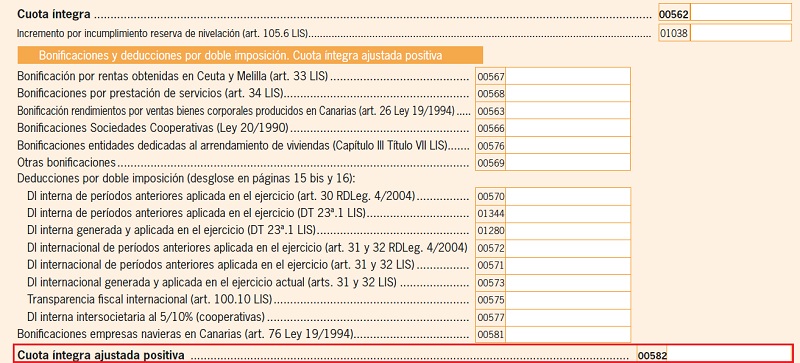Click field 00573 DI internacional ejercicio actual
This screenshot has width=800, height=363.
568,283
